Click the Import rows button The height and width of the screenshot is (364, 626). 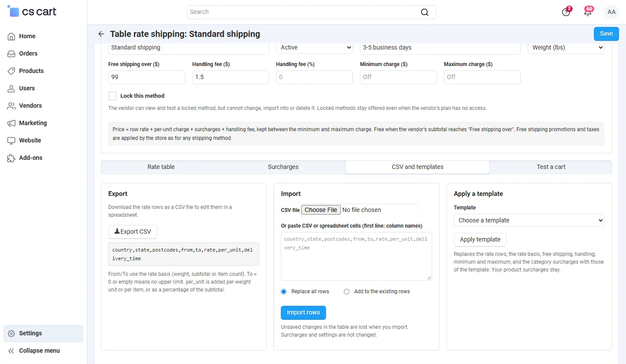tap(303, 313)
